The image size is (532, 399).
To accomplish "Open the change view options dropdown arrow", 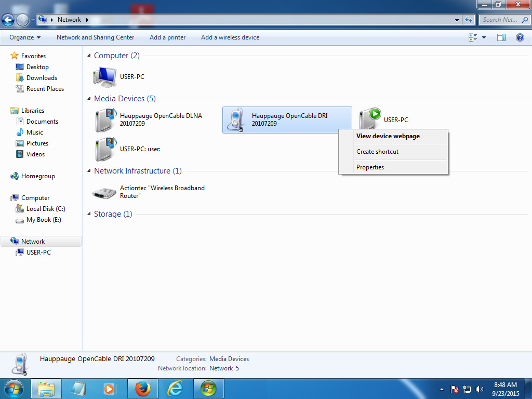I will point(484,37).
